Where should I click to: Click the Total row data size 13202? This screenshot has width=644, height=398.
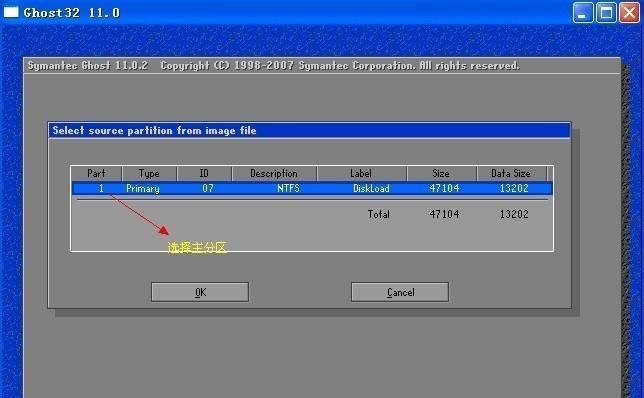tap(514, 214)
